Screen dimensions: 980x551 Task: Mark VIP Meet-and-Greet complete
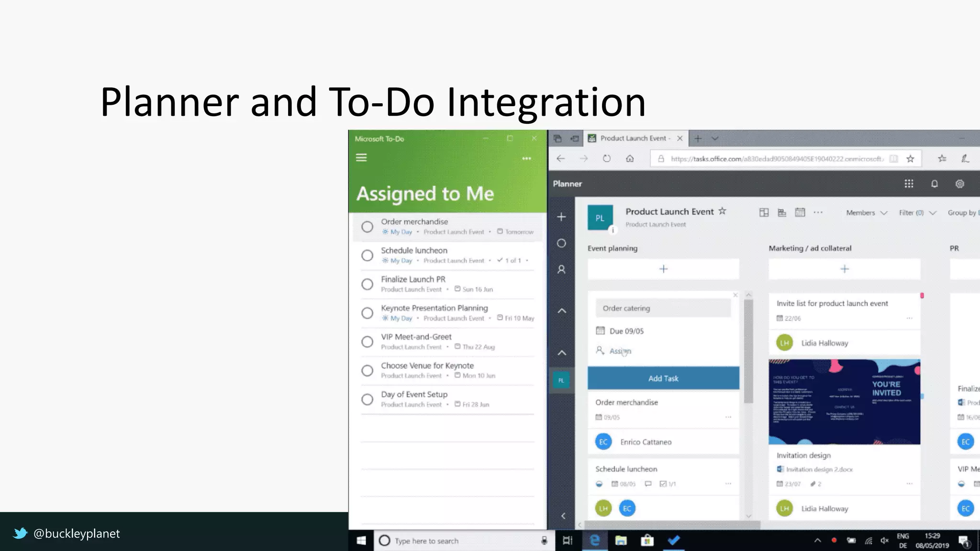pyautogui.click(x=367, y=342)
